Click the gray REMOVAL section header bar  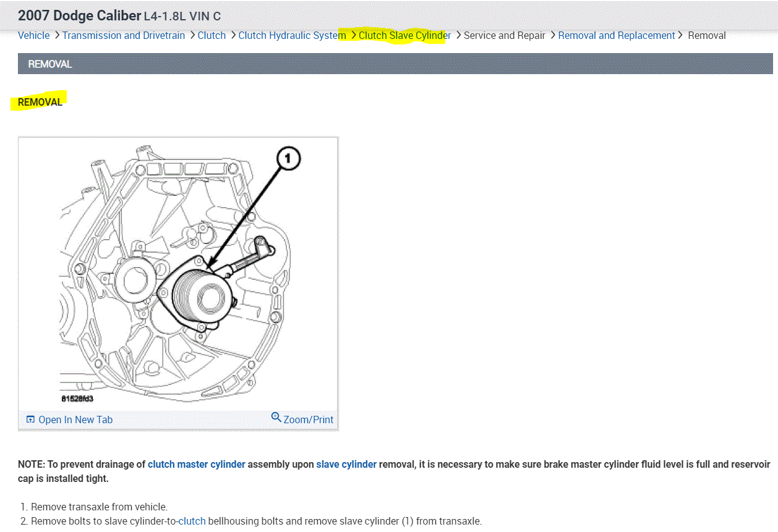(395, 64)
